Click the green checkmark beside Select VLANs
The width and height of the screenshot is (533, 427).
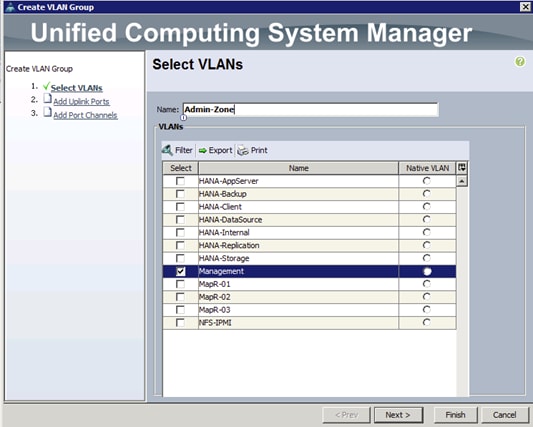tap(46, 86)
